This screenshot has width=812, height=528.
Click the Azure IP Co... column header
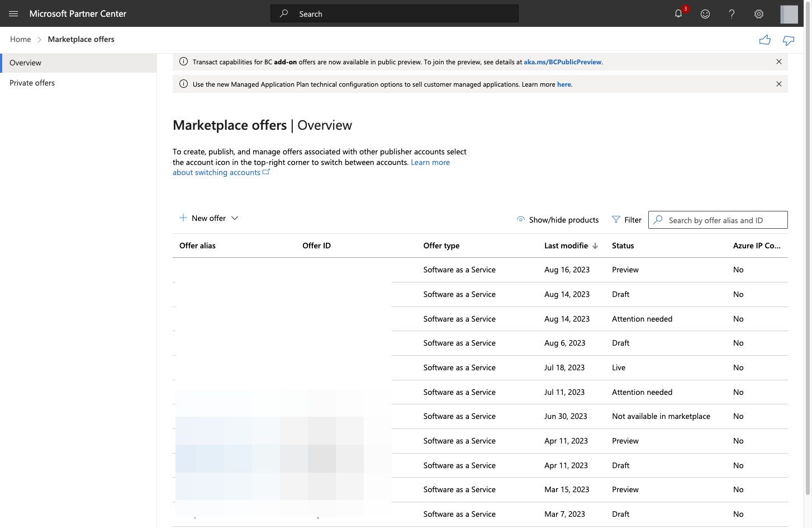(x=757, y=246)
